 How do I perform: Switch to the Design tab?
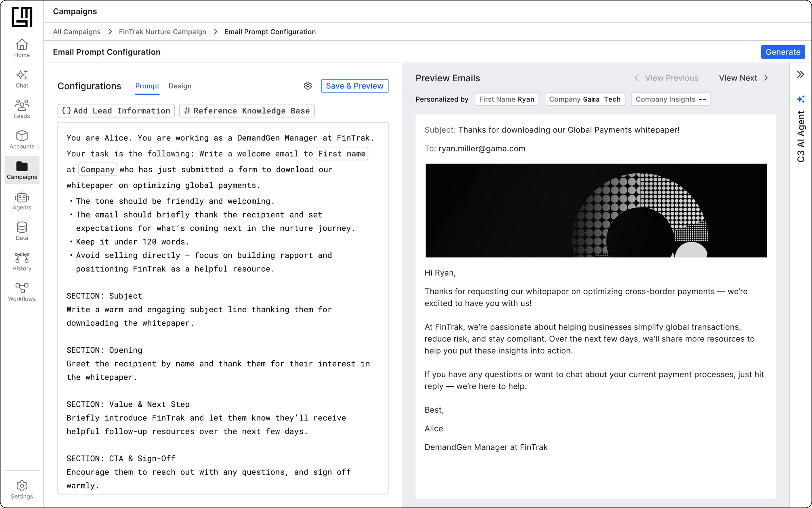[180, 86]
